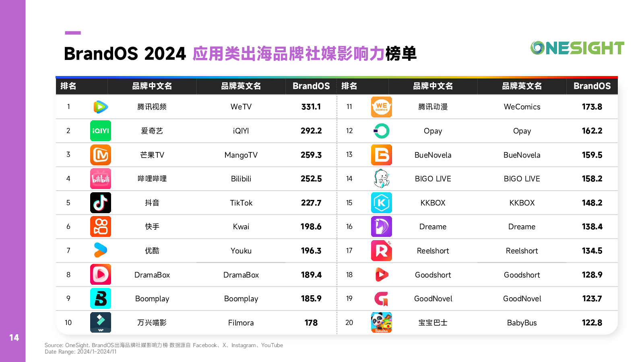Click the Bilibili score 252.5
This screenshot has height=362, width=644.
tap(311, 179)
